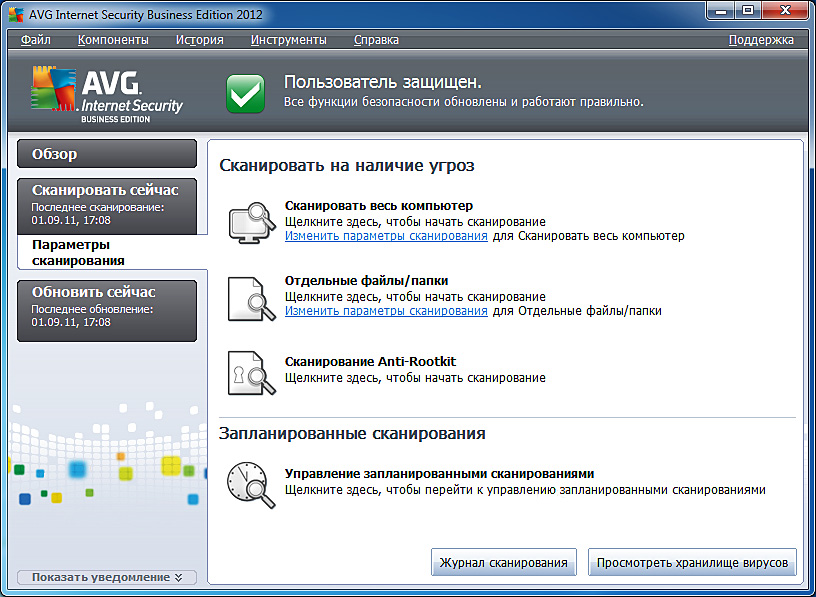Click the AVG Internet Security logo
Viewport: 816px width, 597px height.
click(107, 95)
